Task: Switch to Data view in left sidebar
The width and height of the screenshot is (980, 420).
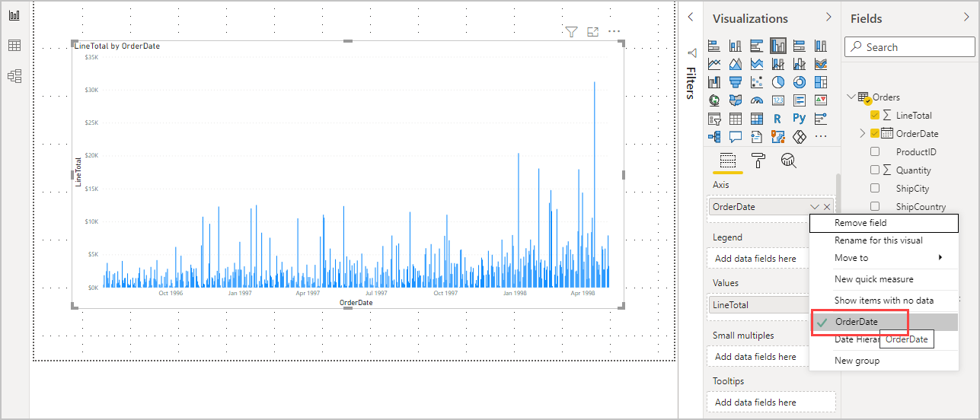Action: tap(14, 46)
